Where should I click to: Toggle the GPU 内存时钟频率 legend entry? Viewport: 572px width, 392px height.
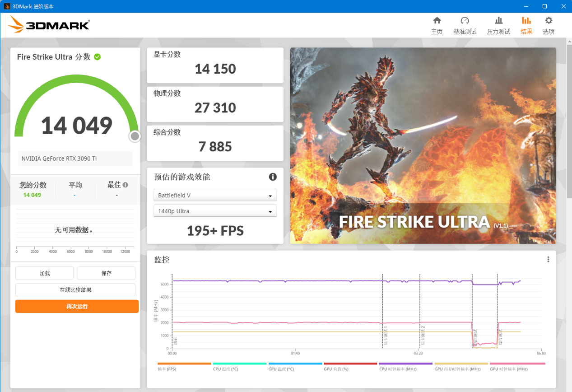461,366
